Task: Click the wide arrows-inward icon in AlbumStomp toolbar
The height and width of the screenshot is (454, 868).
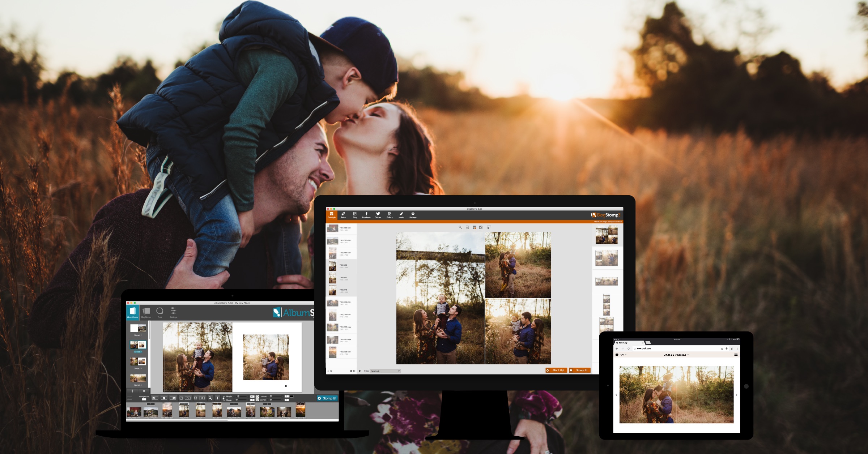Action: pos(188,398)
